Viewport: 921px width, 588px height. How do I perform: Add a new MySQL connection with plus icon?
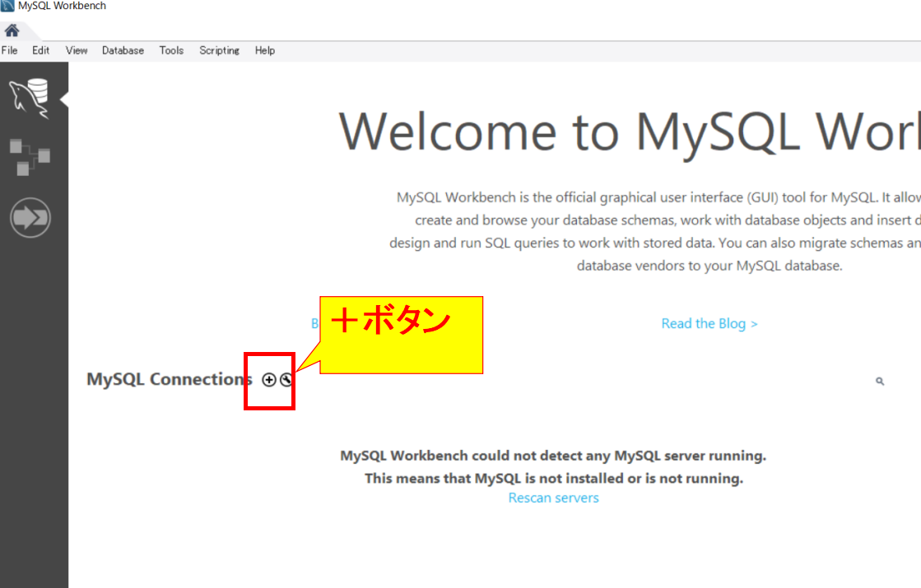click(x=268, y=379)
